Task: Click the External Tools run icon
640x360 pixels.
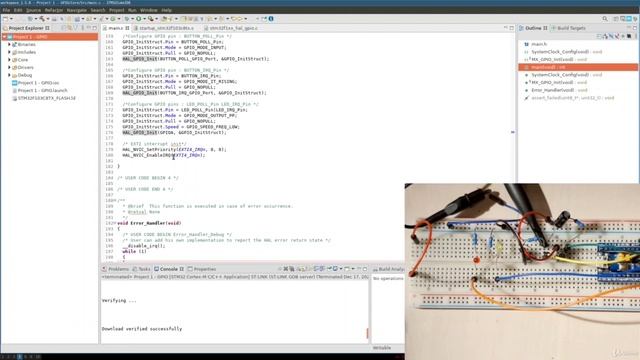Action: [x=150, y=19]
